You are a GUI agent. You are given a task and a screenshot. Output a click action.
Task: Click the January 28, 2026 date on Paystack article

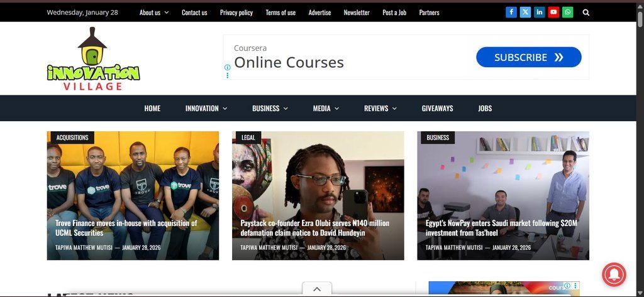coord(326,247)
